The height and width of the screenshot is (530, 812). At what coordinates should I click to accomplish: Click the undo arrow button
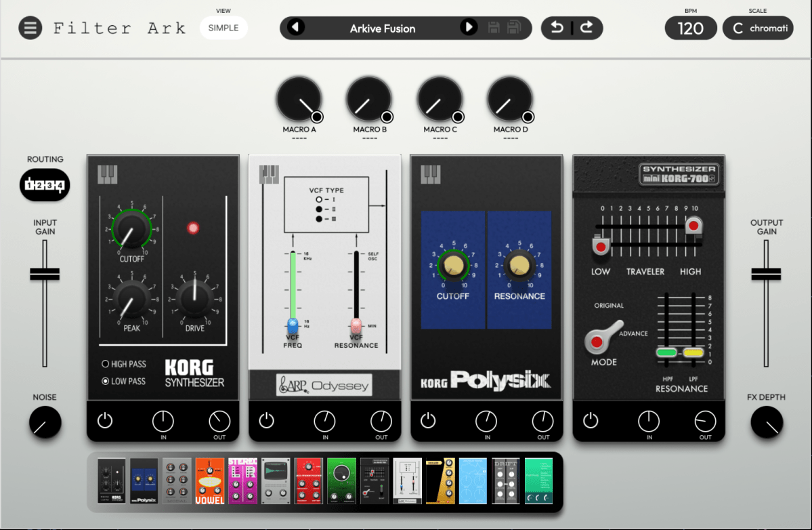(x=557, y=28)
